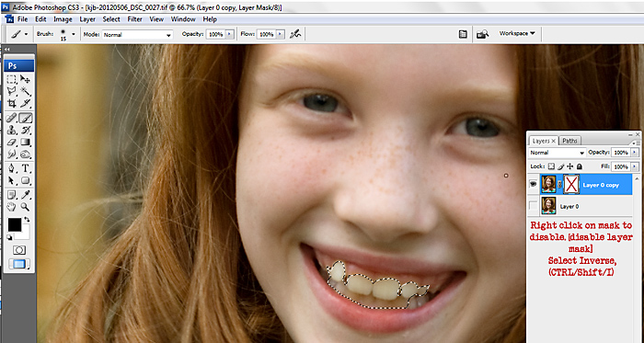Image resolution: width=644 pixels, height=343 pixels.
Task: Click the background color swatch
Action: click(25, 234)
